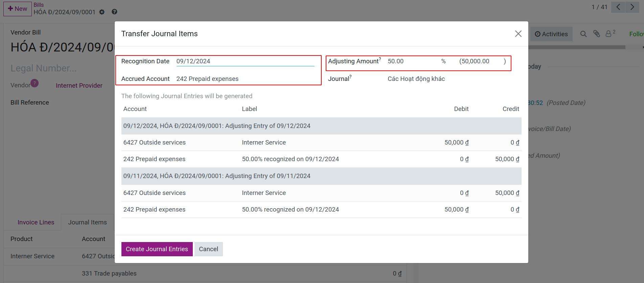Screen dimensions: 644x283
Task: Click 6427 Outside services in first entry
Action: pyautogui.click(x=155, y=143)
